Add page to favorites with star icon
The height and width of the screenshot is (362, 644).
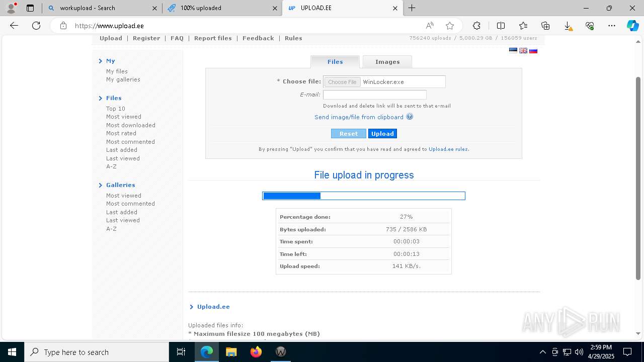tap(450, 26)
